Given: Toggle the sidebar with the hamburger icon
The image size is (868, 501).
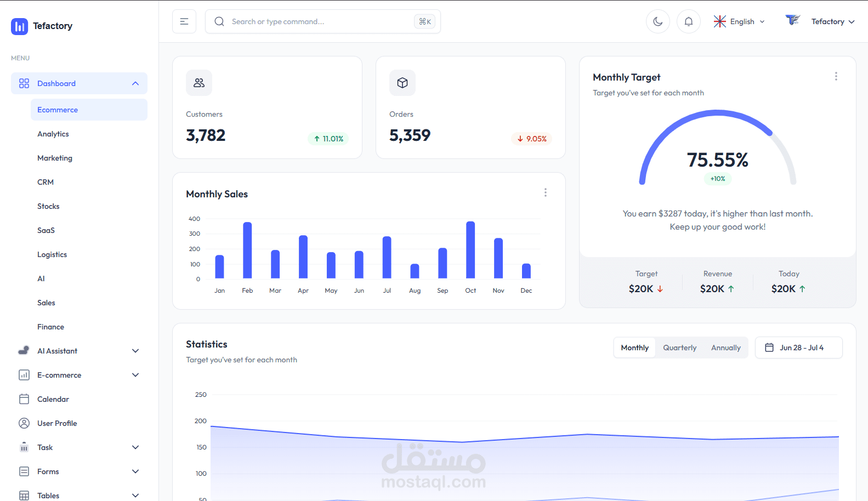Looking at the screenshot, I should (x=184, y=21).
